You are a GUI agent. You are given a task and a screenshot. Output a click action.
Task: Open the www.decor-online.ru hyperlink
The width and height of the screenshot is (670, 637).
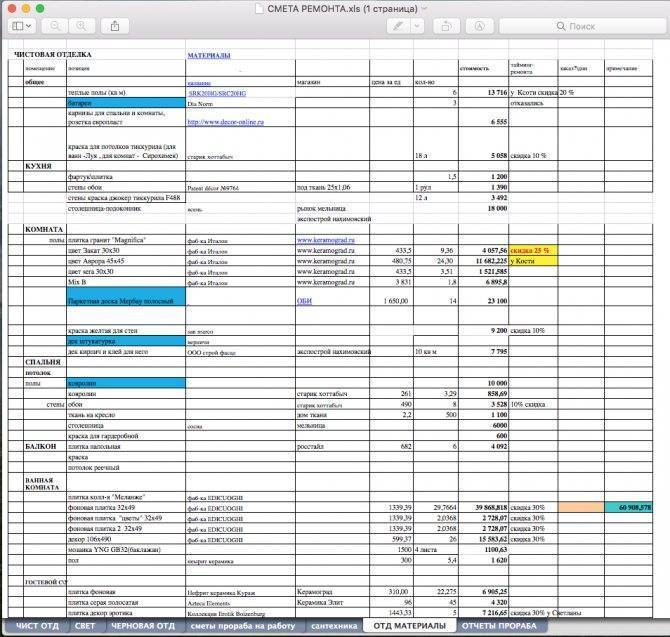point(226,122)
